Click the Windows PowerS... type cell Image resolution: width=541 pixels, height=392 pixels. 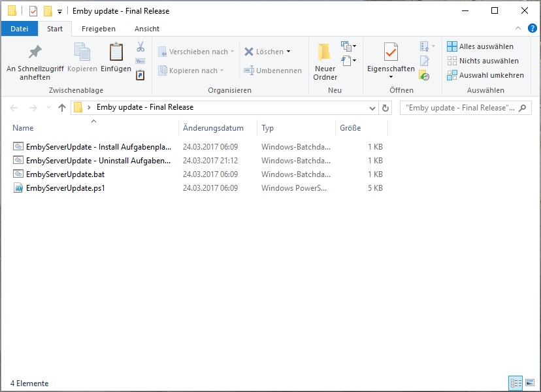point(294,188)
